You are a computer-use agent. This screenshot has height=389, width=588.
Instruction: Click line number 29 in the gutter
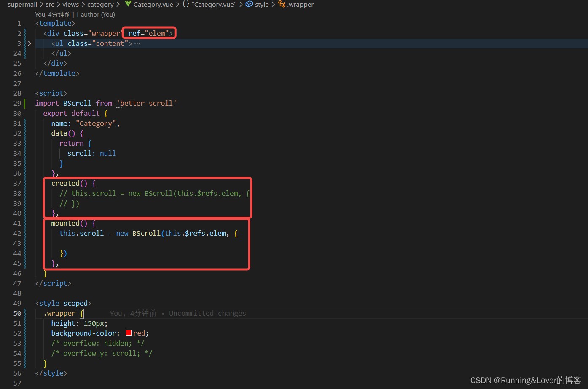tap(17, 103)
